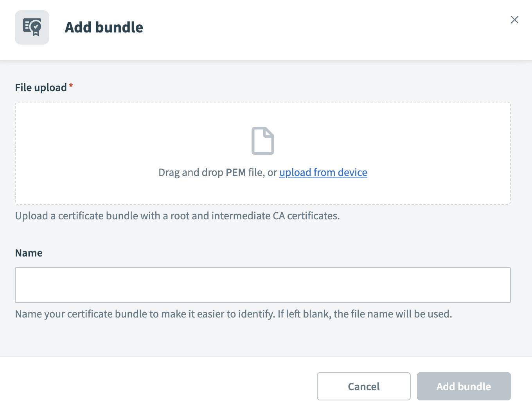Click the folded-corner document graphic
This screenshot has height=409, width=532.
coord(262,141)
